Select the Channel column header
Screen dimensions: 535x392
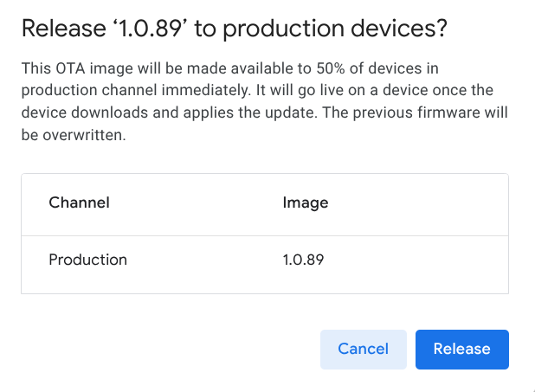[79, 203]
